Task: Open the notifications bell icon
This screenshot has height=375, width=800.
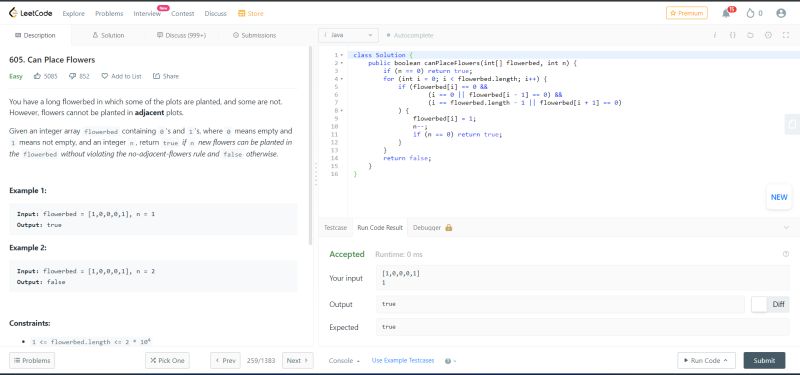Action: coord(726,14)
